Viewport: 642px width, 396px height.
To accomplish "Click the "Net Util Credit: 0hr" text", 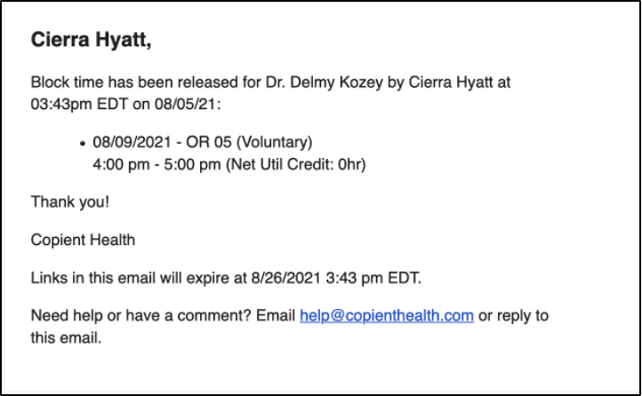I will click(x=296, y=164).
